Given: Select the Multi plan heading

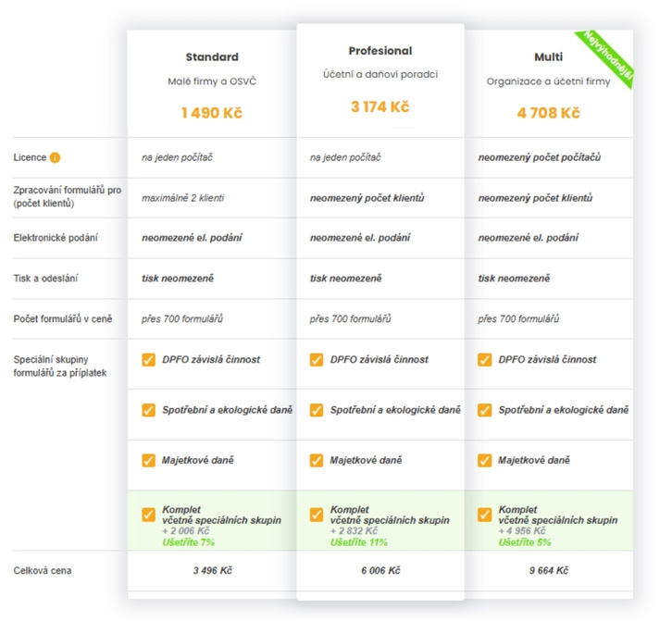Looking at the screenshot, I should [548, 56].
